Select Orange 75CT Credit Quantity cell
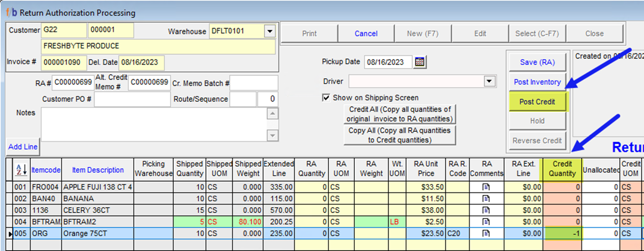Image resolution: width=644 pixels, height=251 pixels. coord(562,233)
